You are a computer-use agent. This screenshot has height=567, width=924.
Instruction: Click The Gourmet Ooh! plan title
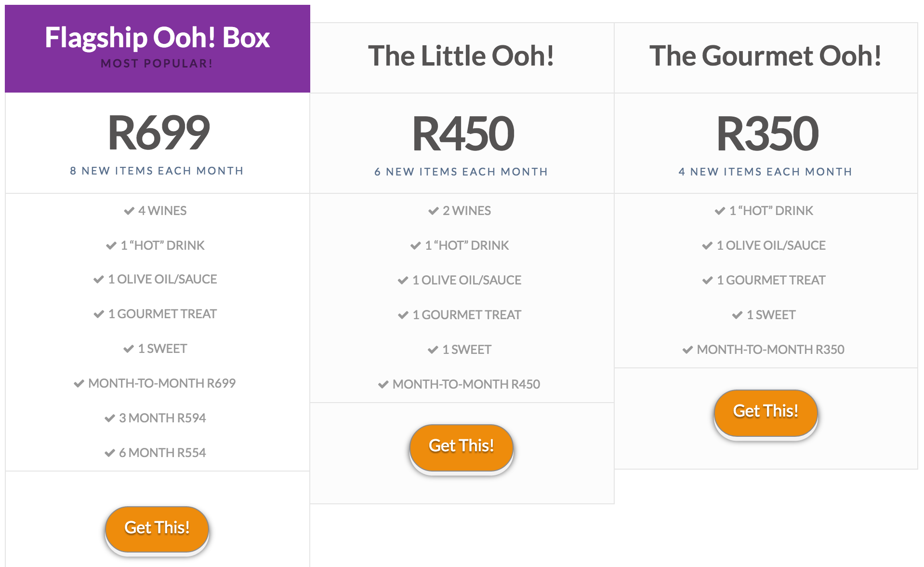(766, 56)
